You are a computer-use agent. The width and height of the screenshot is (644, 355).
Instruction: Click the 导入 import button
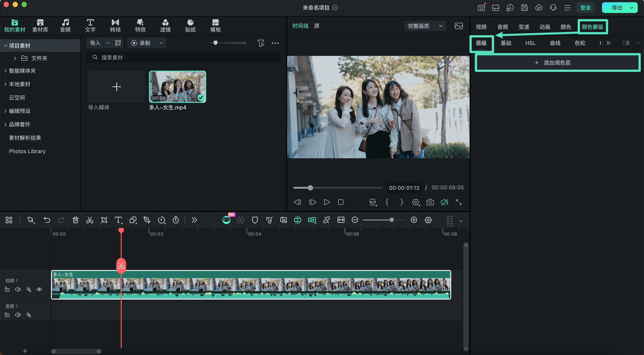click(95, 43)
